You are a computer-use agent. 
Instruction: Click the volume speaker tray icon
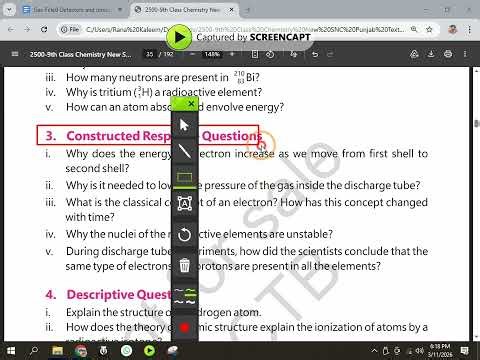click(420, 351)
